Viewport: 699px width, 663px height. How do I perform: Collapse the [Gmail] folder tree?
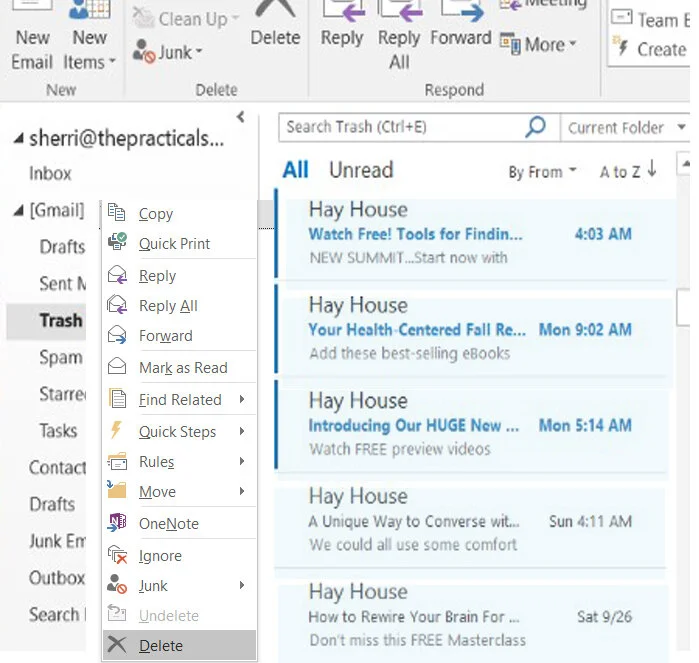(x=18, y=210)
